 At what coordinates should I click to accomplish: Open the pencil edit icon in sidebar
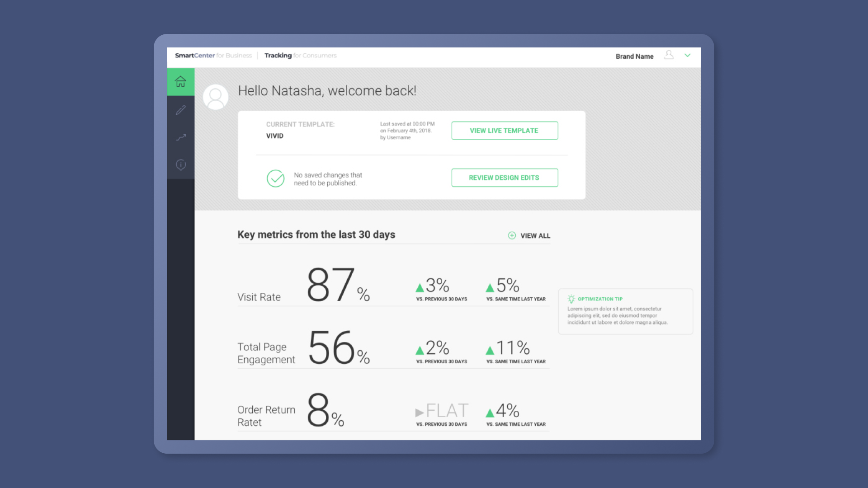pyautogui.click(x=181, y=110)
